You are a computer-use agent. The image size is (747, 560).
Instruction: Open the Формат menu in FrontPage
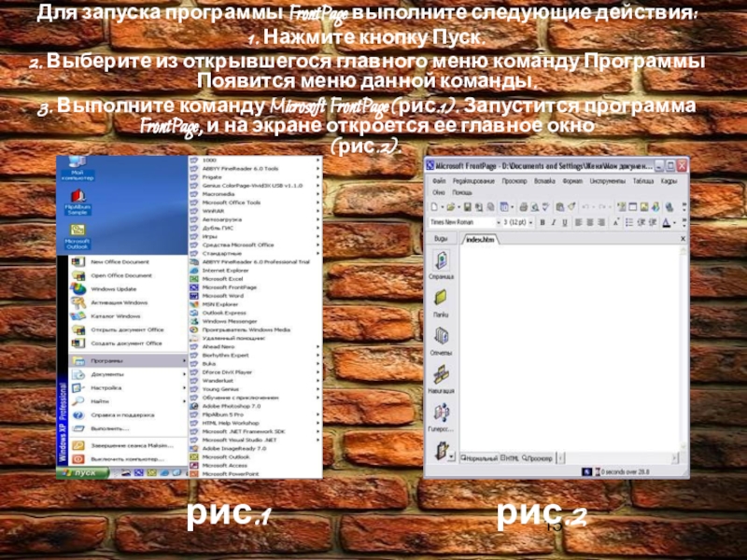(x=572, y=181)
